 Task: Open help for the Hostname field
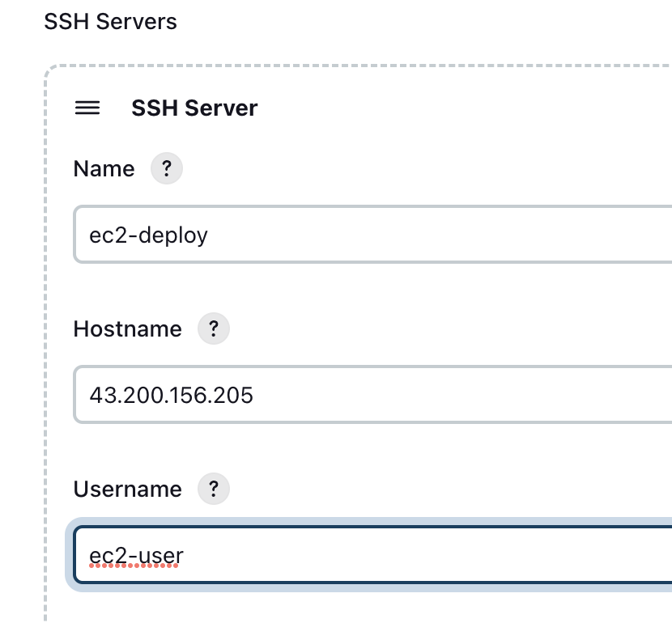pos(214,328)
